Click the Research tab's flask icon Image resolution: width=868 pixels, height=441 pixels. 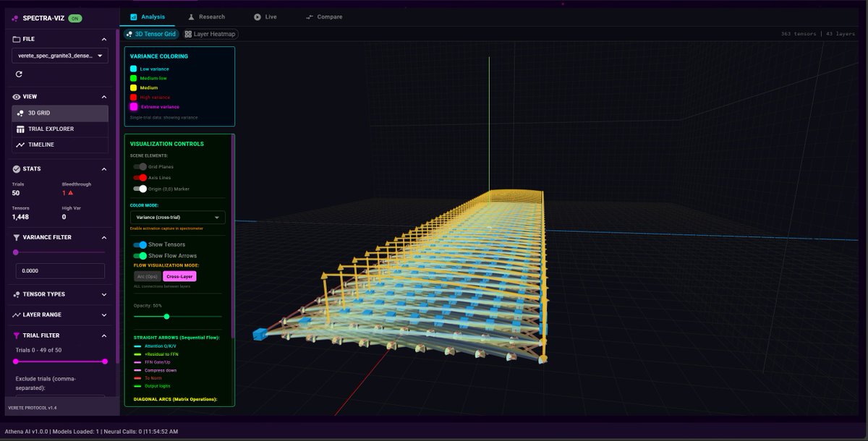(191, 17)
